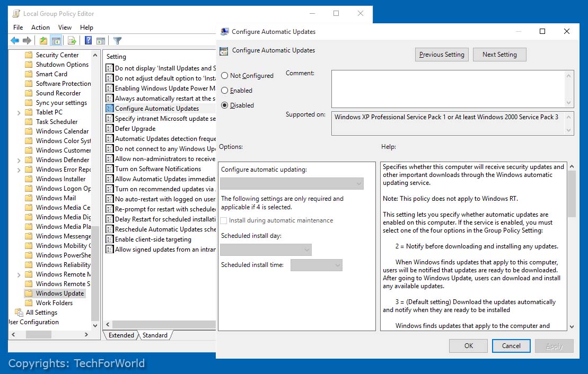
Task: Click the Apply button
Action: pyautogui.click(x=554, y=346)
